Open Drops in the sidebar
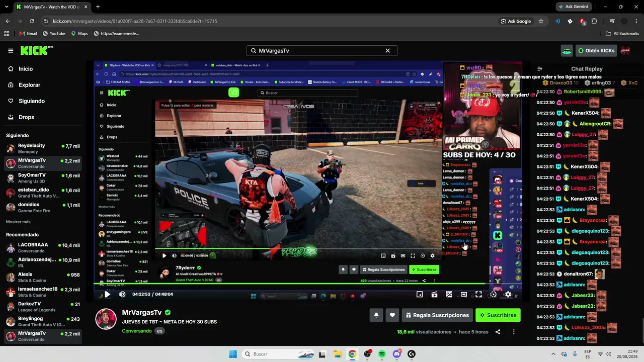Viewport: 644px width, 362px height. coord(26,117)
